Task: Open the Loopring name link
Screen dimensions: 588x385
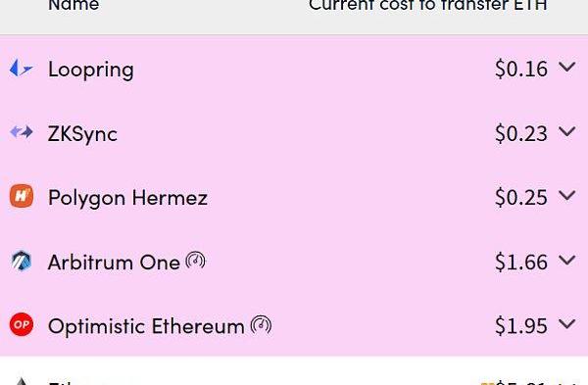Action: [91, 71]
